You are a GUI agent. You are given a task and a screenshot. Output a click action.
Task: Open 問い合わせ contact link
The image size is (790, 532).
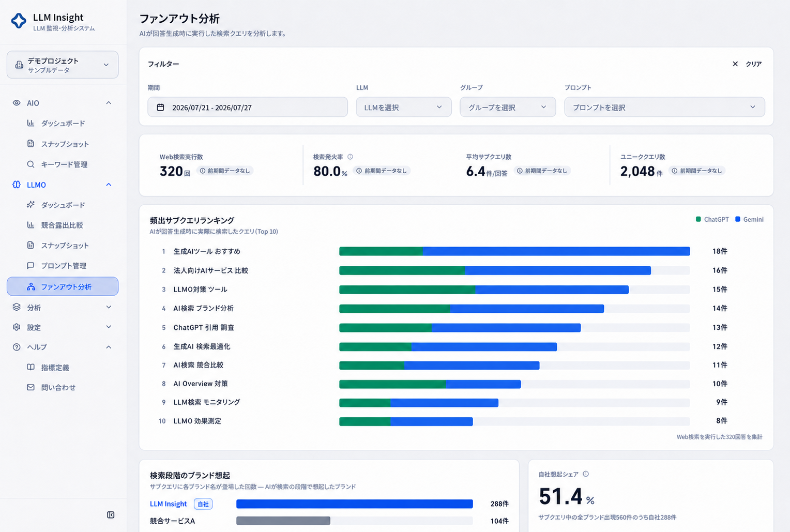pos(63,387)
